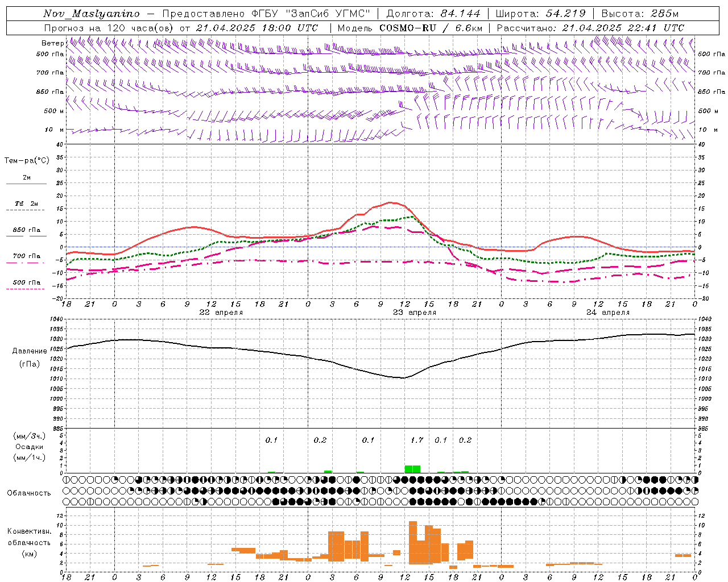Select 'Рассчитано: 21.04.2025 22:41 UTC' timestamp

tap(590, 28)
